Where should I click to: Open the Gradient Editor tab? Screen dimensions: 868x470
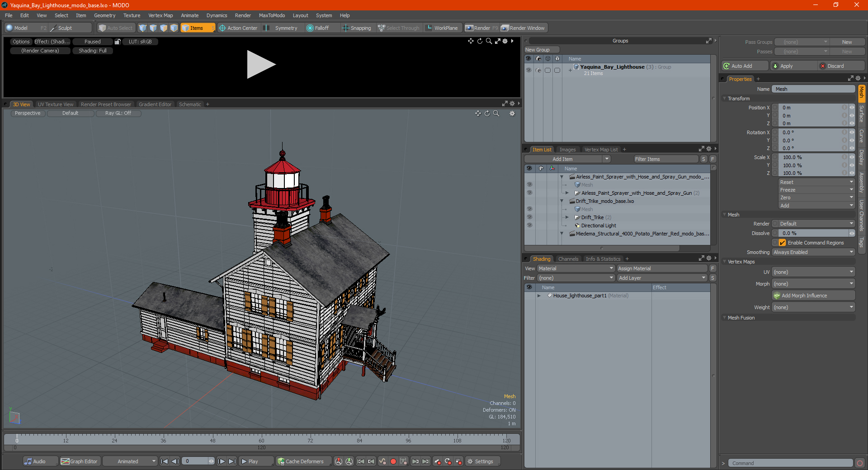(x=155, y=104)
